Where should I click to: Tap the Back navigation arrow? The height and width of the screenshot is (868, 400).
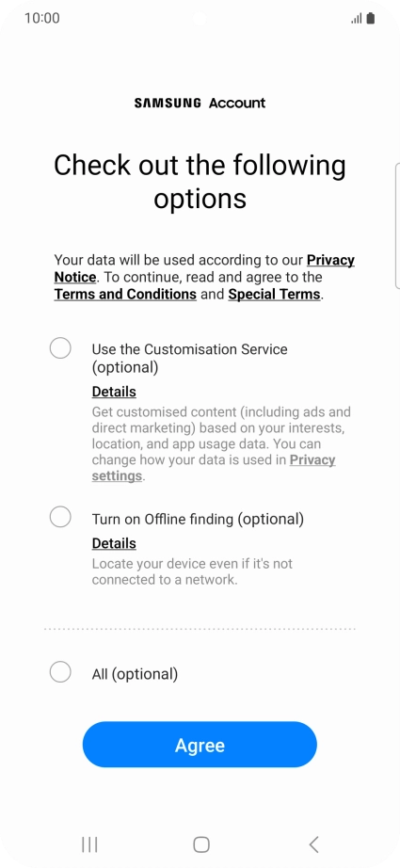[313, 844]
